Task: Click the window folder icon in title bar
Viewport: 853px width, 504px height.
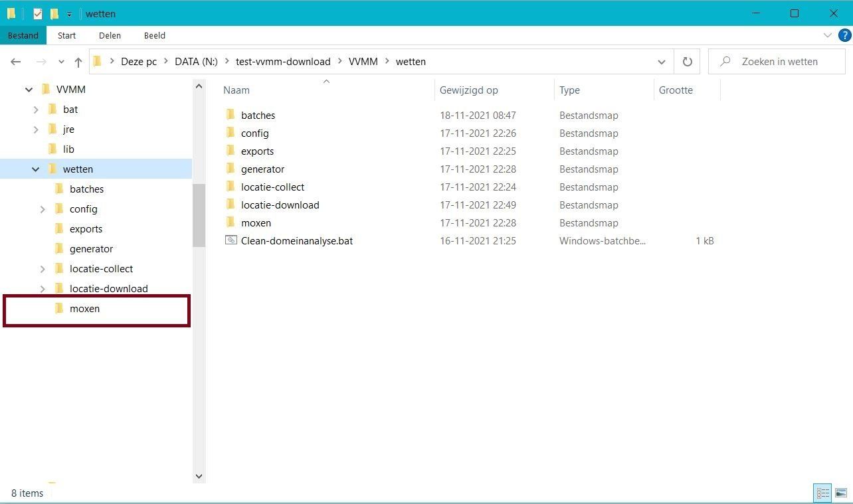Action: [x=11, y=13]
